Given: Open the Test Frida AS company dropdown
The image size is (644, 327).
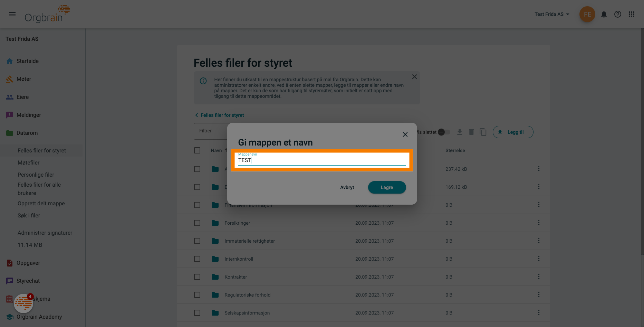Looking at the screenshot, I should click(x=552, y=14).
